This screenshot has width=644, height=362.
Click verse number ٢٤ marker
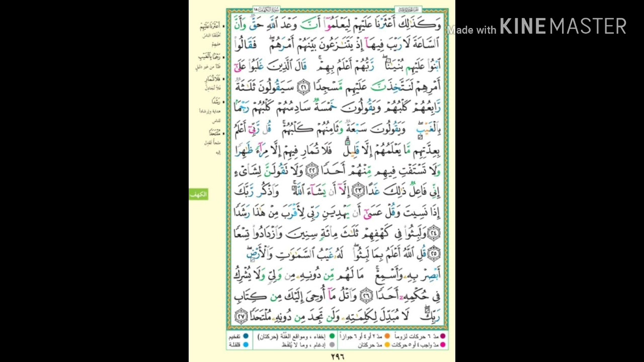coord(434,233)
